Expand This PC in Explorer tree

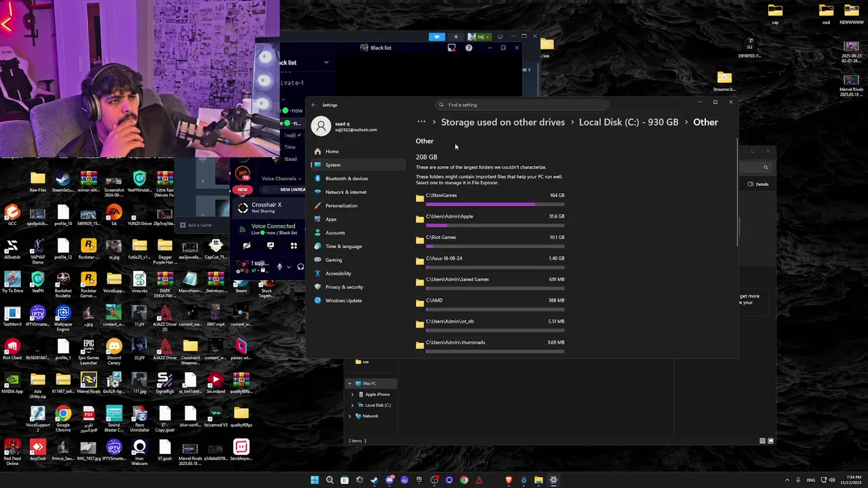(x=350, y=384)
